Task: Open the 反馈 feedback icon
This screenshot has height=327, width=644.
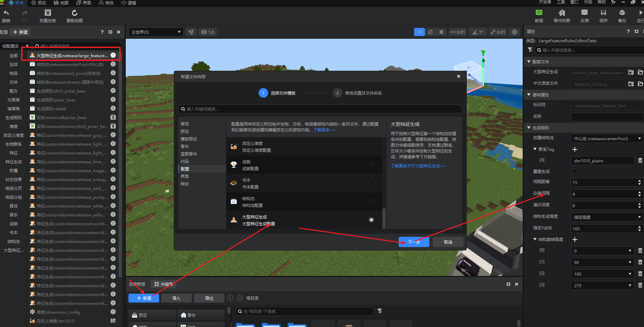Action: pos(585,13)
